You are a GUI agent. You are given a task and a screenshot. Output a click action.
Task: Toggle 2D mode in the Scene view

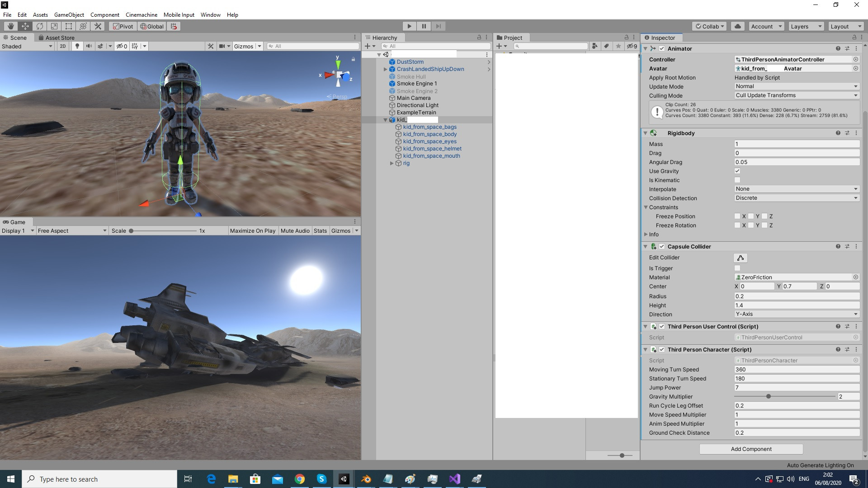tap(63, 46)
